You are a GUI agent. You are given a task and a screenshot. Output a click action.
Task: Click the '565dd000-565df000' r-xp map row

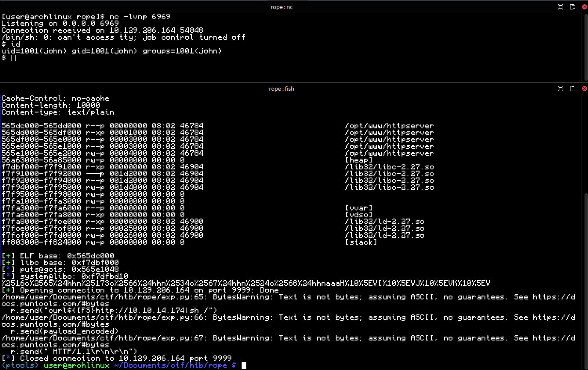click(x=217, y=133)
